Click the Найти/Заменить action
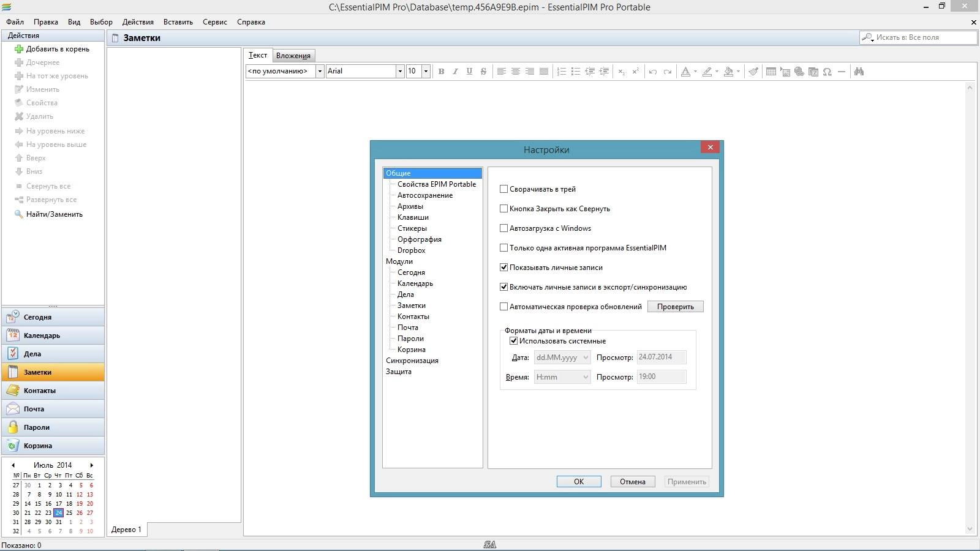 coord(48,214)
